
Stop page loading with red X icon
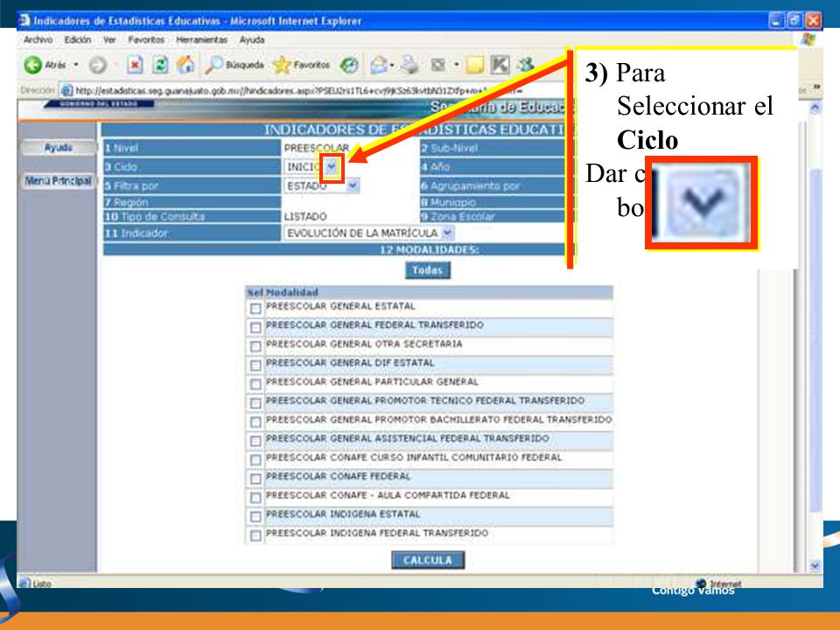click(135, 65)
